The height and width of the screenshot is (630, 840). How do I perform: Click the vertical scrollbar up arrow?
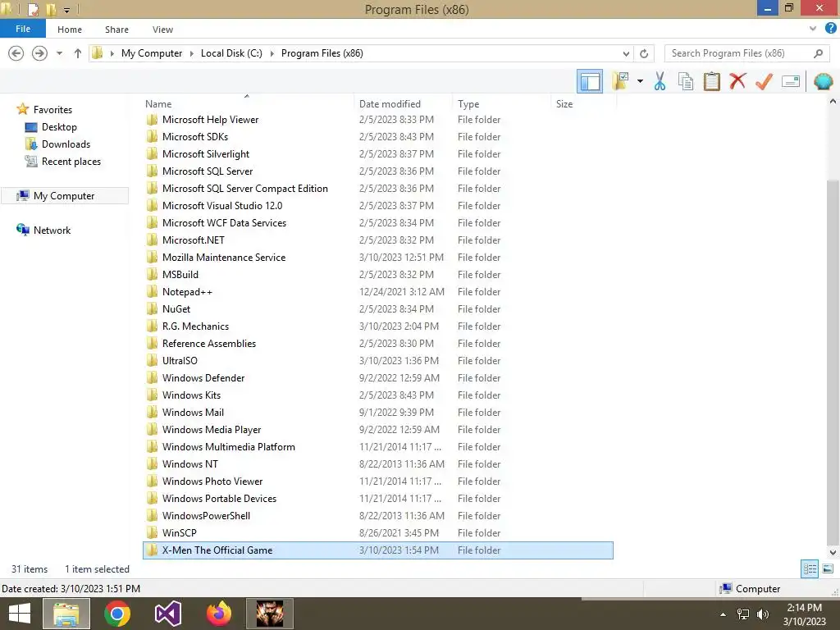(x=833, y=101)
